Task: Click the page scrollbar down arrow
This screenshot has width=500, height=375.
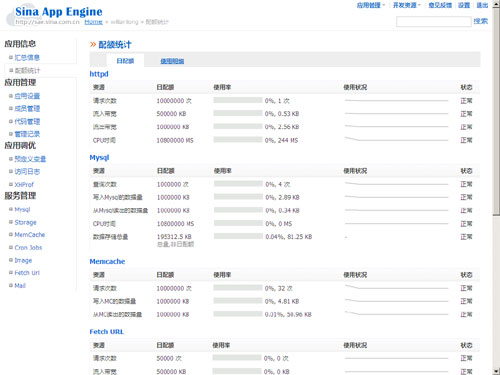Action: tap(496, 371)
